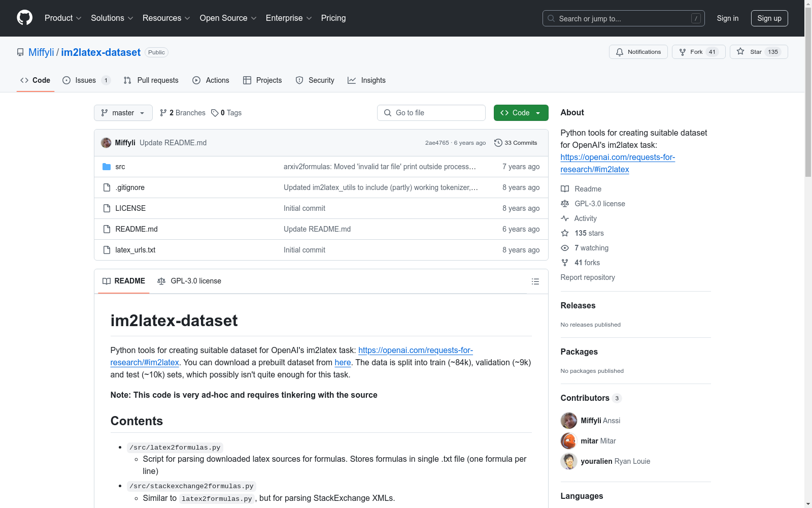812x508 pixels.
Task: Open the latex_urls.txt file
Action: [136, 250]
